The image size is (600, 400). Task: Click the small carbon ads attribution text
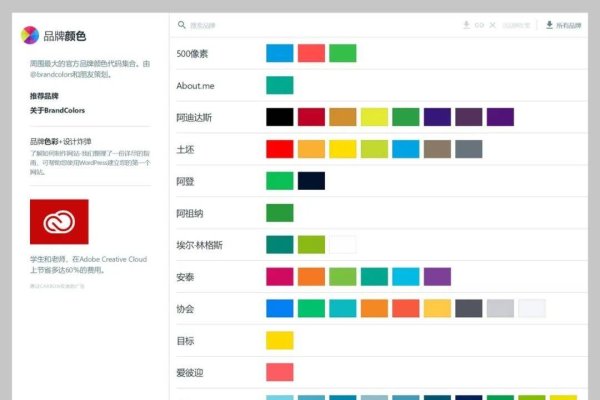point(57,286)
